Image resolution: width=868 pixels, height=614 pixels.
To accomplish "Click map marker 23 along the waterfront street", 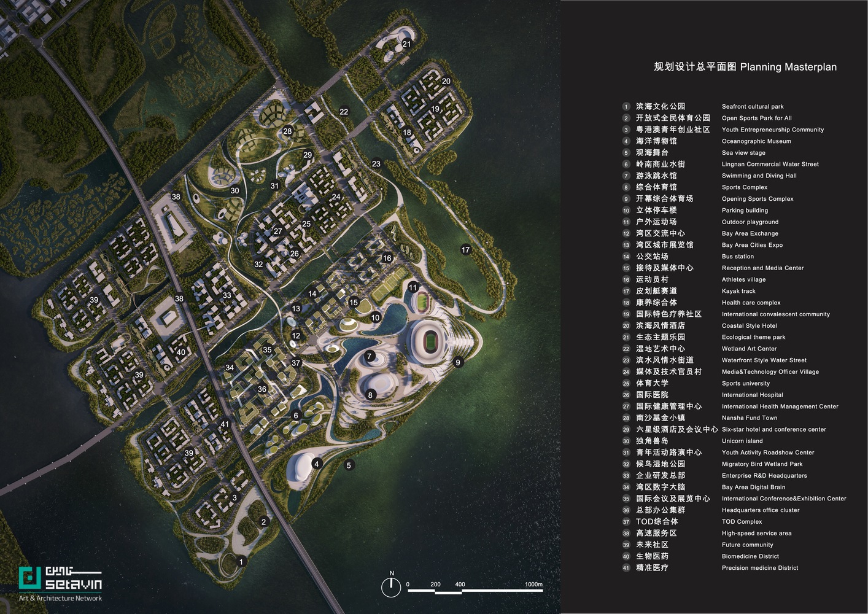I will [x=376, y=164].
